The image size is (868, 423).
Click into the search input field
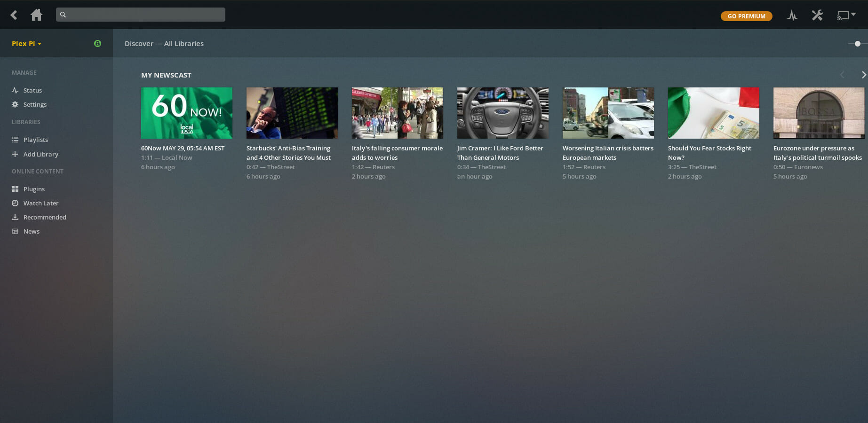pos(141,15)
